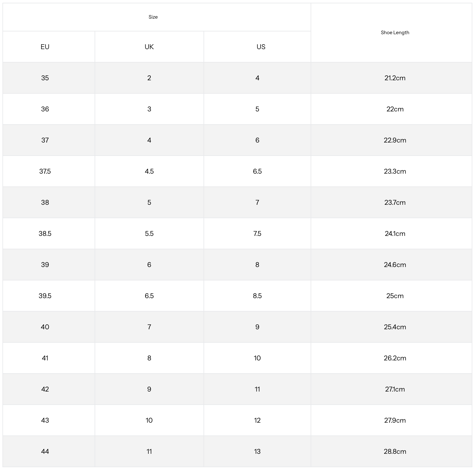Image resolution: width=476 pixels, height=473 pixels.
Task: Select the UK column header
Action: click(x=149, y=47)
